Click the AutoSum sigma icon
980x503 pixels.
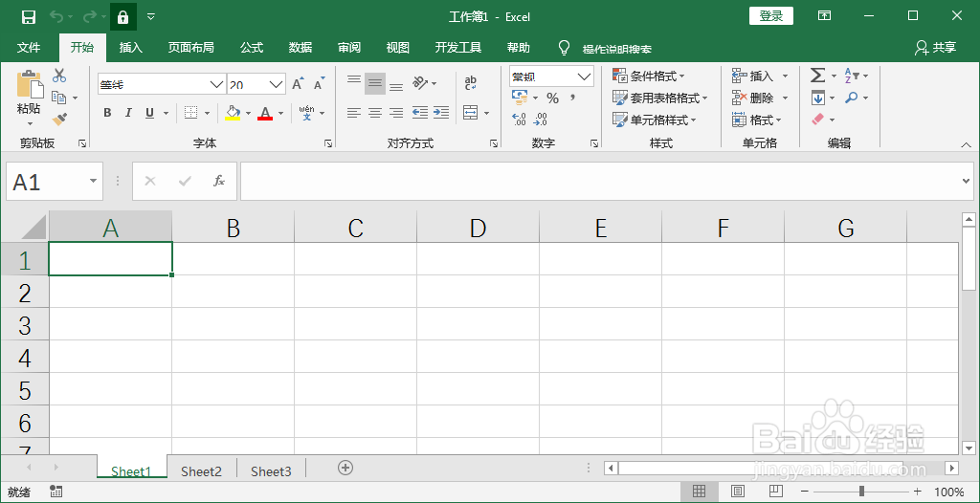click(817, 76)
